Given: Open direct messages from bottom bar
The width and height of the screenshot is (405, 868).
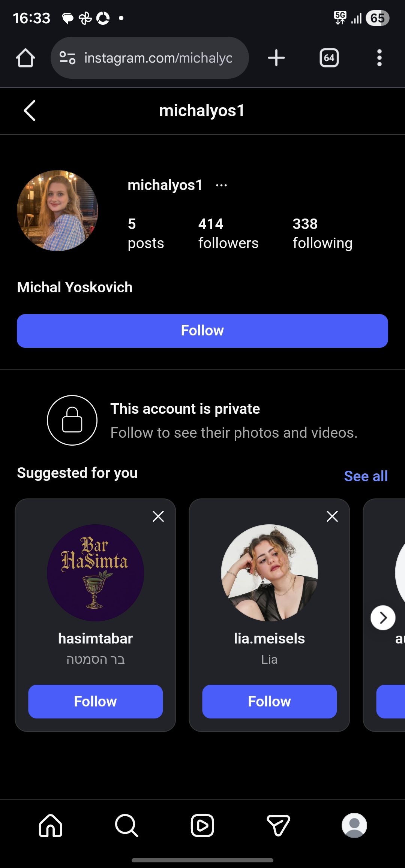Looking at the screenshot, I should click(279, 826).
